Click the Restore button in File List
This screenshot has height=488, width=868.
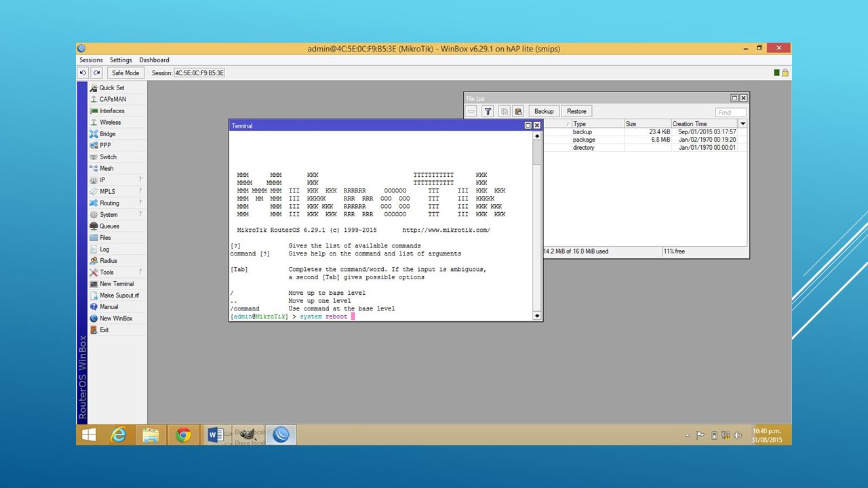(576, 111)
